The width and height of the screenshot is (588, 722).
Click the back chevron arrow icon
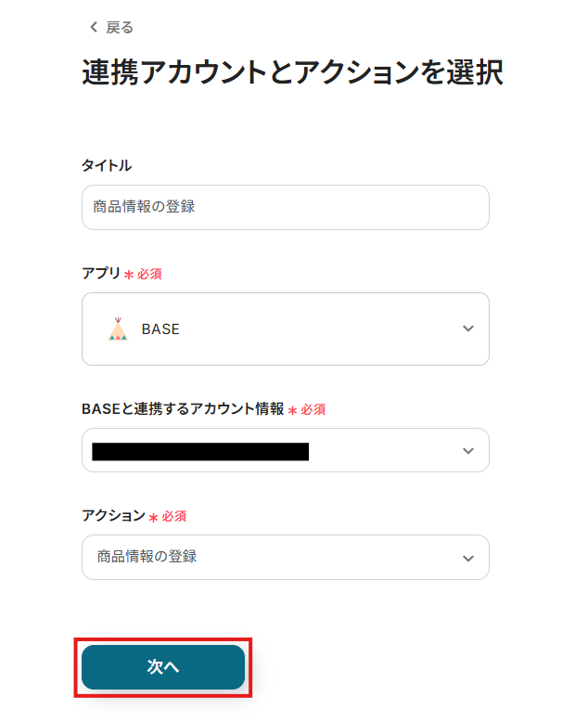click(x=93, y=28)
